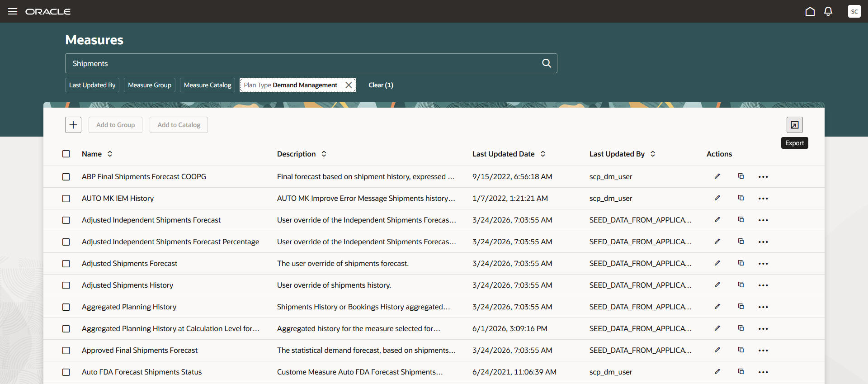Image resolution: width=868 pixels, height=384 pixels.
Task: Open the Measure Catalog filter chip
Action: pos(208,85)
